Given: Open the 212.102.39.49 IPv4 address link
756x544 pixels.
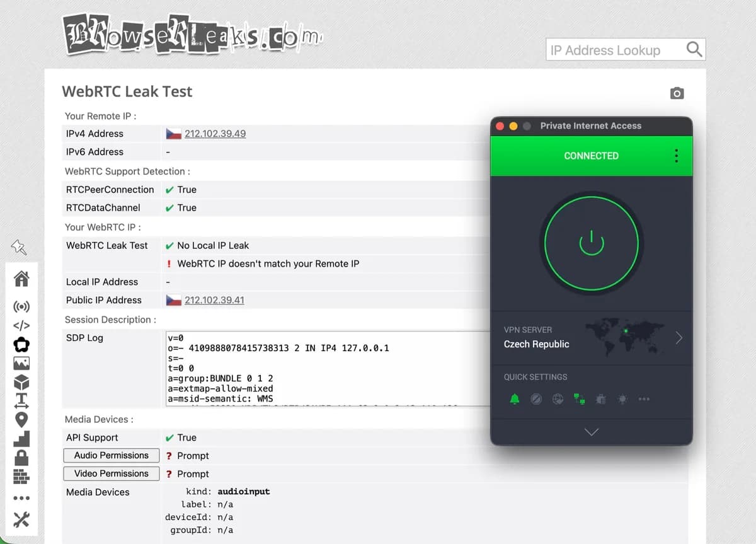Looking at the screenshot, I should 215,134.
